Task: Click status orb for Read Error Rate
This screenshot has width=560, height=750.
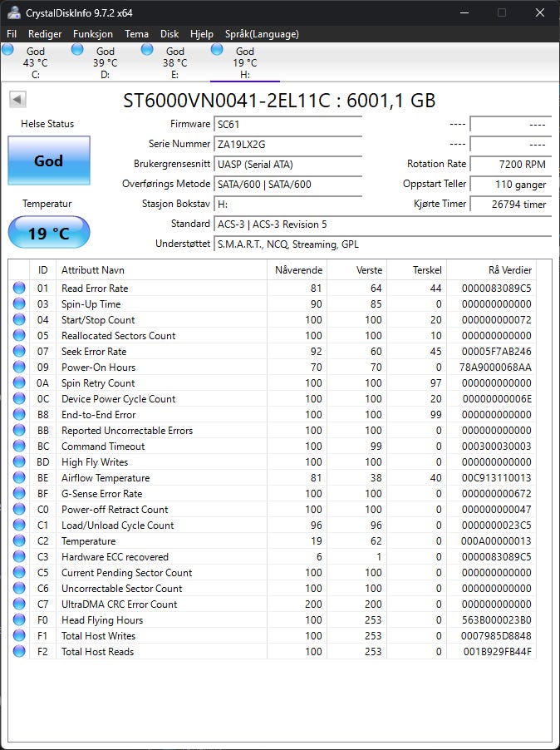Action: 19,288
